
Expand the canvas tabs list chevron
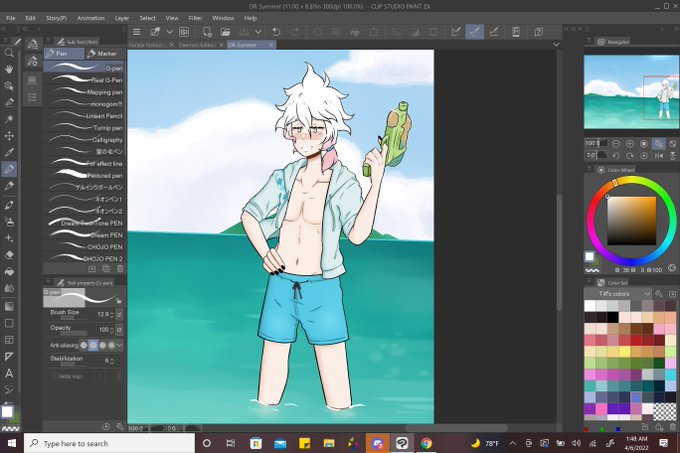click(556, 45)
